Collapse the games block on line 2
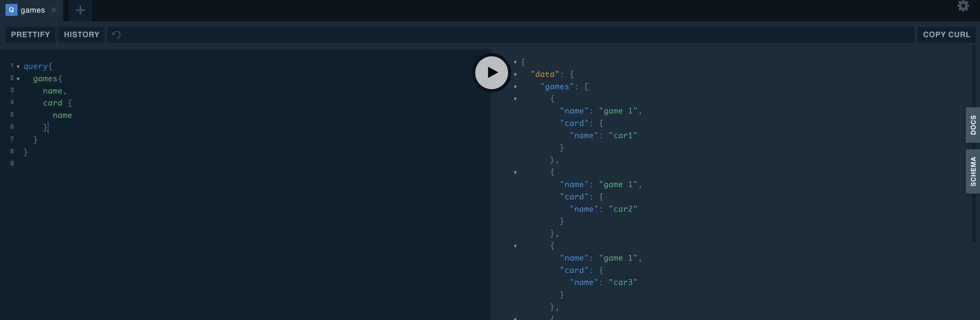This screenshot has height=320, width=980. tap(18, 79)
